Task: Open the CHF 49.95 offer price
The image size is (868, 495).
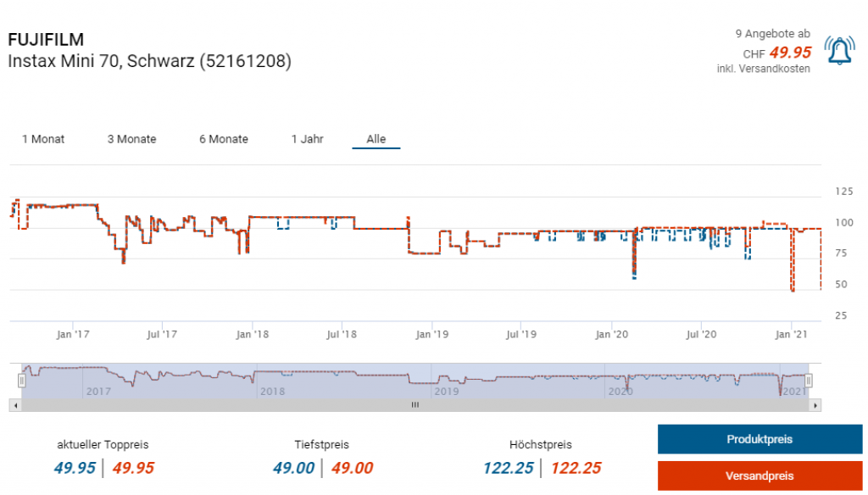Action: pos(789,53)
